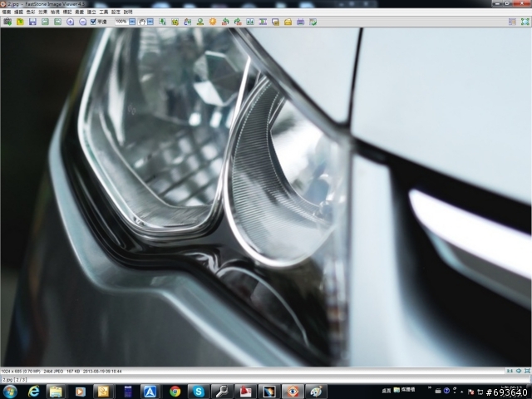Toggle the 平滑 smooth checkbox
532x399 pixels.
(x=94, y=21)
